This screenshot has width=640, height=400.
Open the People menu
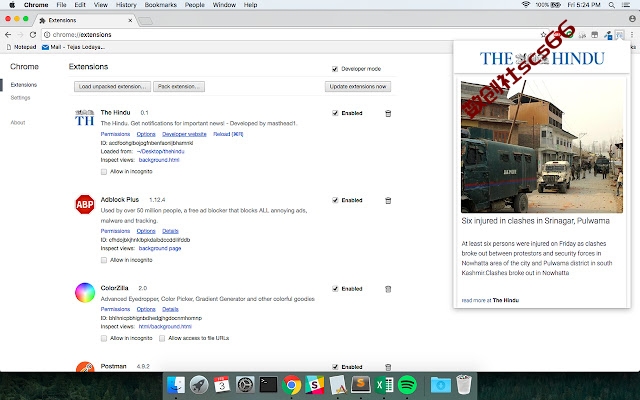pos(195,5)
